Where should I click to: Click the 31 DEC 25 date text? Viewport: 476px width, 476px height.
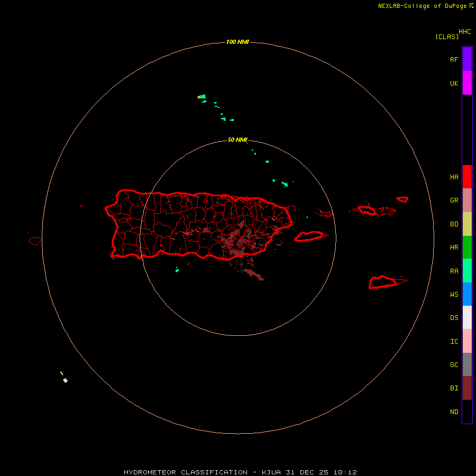tap(307, 472)
